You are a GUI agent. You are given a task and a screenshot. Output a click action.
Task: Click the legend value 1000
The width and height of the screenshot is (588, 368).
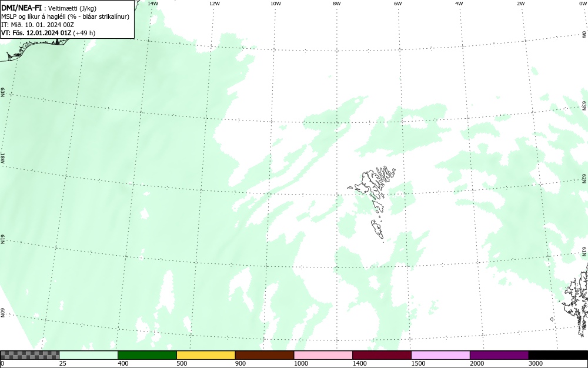click(300, 363)
